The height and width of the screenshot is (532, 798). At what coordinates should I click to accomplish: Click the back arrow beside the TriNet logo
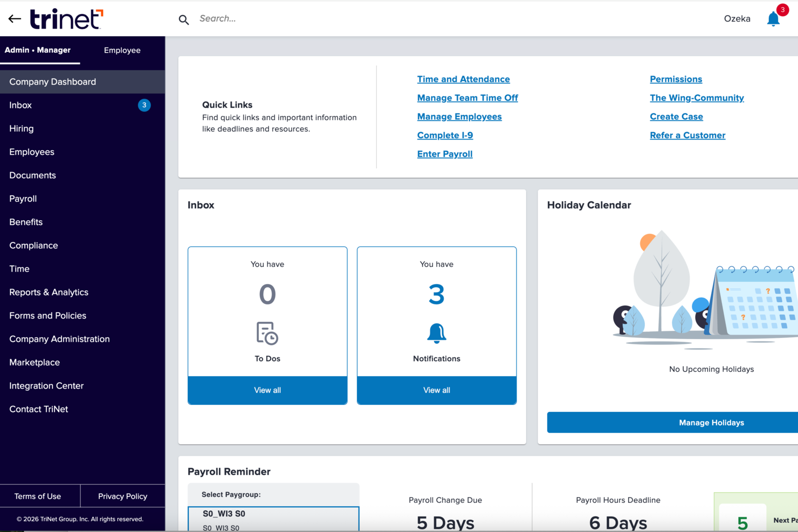point(14,18)
